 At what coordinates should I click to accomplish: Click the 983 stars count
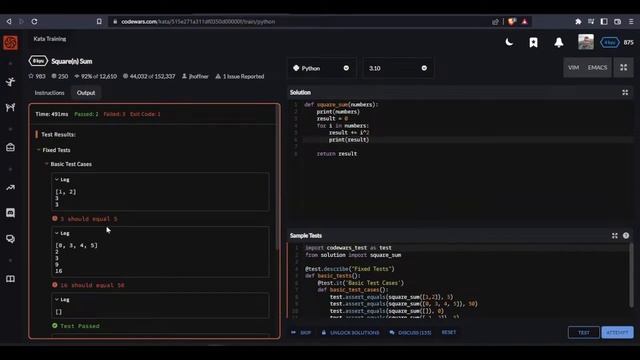click(x=37, y=76)
